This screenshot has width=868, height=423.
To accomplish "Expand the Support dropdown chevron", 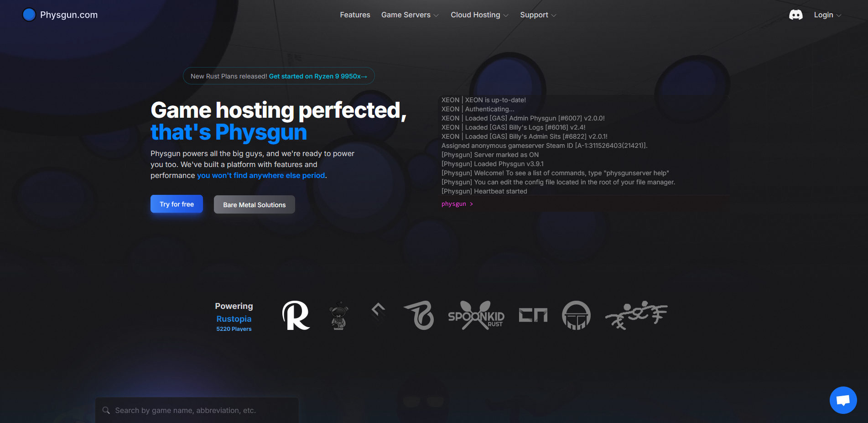I will (x=553, y=15).
